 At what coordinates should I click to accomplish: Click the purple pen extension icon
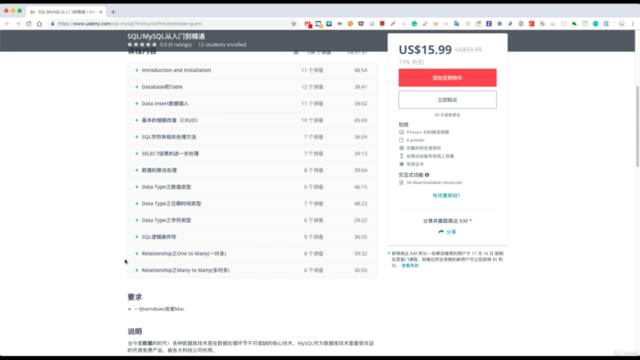tap(393, 24)
